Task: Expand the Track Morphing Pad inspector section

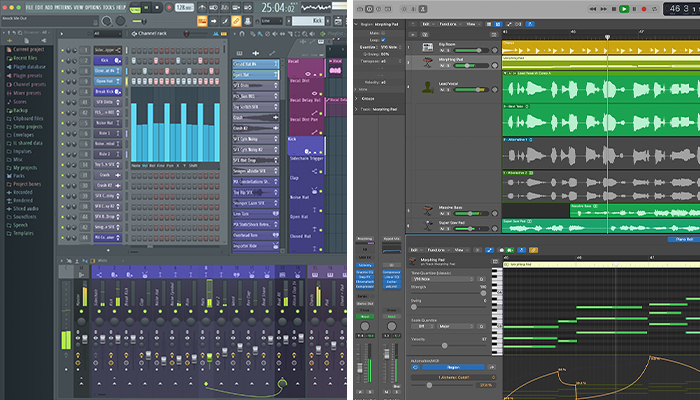Action: pos(356,109)
